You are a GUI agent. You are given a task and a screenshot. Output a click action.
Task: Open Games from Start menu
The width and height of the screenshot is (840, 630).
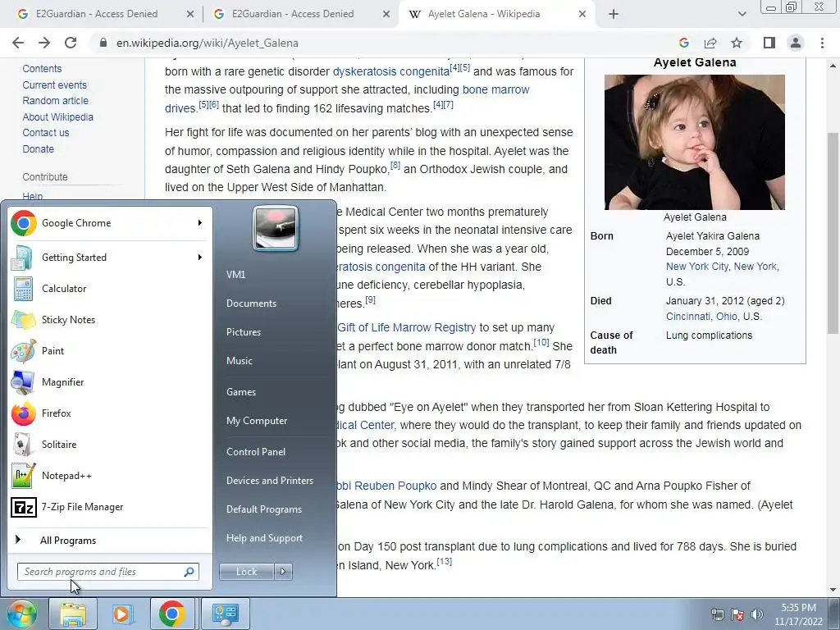coord(241,392)
